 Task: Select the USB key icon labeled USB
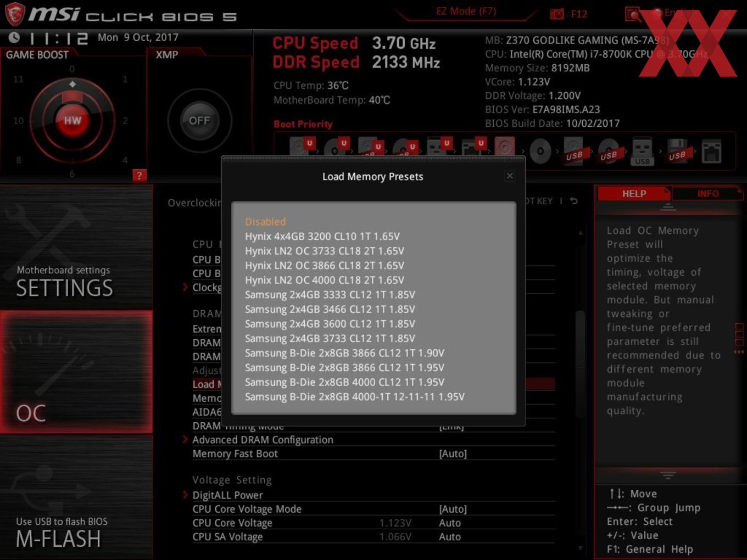643,152
